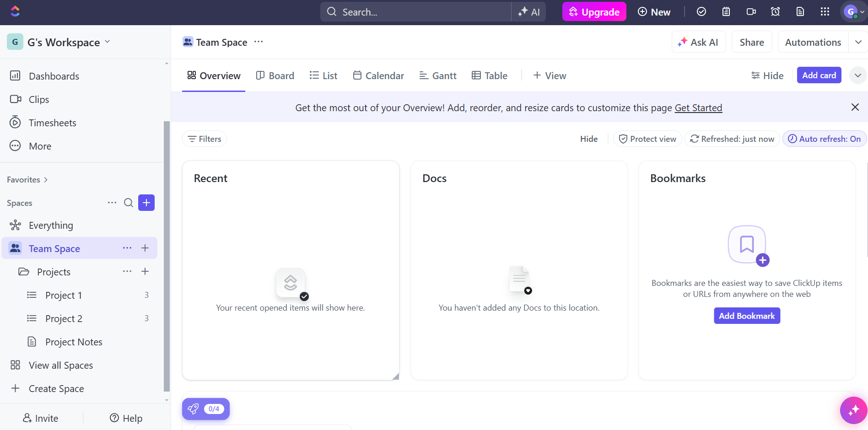868x430 pixels.
Task: Open the Filters button
Action: [205, 139]
